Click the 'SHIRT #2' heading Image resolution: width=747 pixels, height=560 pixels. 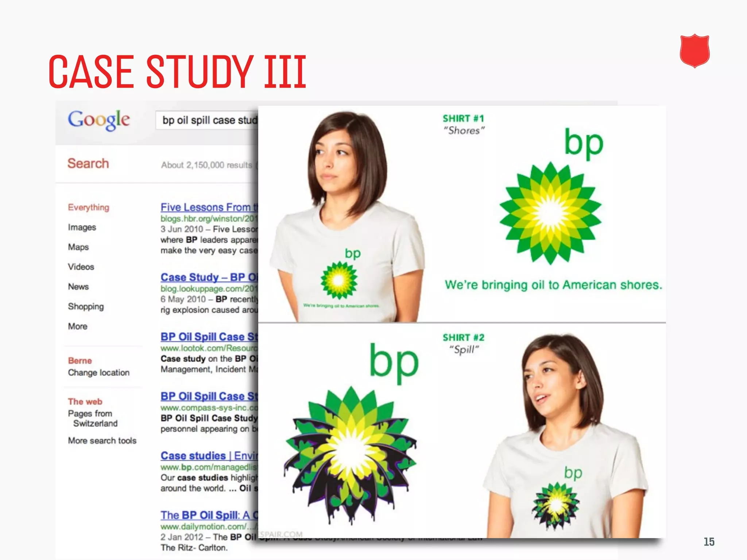pyautogui.click(x=464, y=338)
